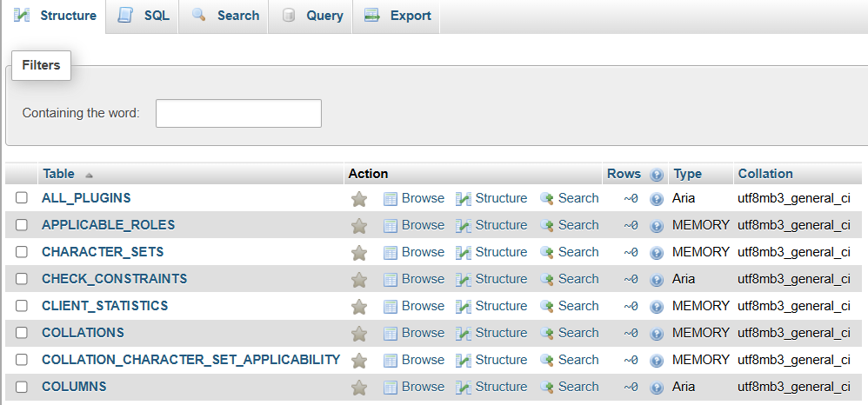This screenshot has height=405, width=868.
Task: Click rows help icon in COLLATIONS row
Action: click(657, 334)
